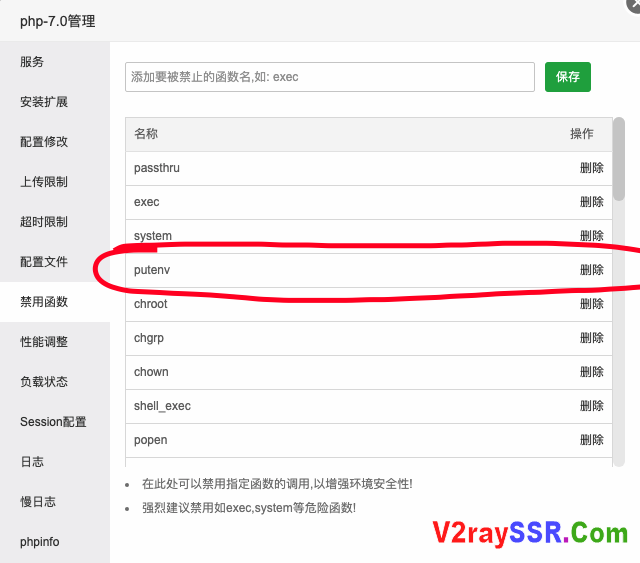Open the 服务 service tab
Image resolution: width=640 pixels, height=563 pixels.
coord(32,62)
